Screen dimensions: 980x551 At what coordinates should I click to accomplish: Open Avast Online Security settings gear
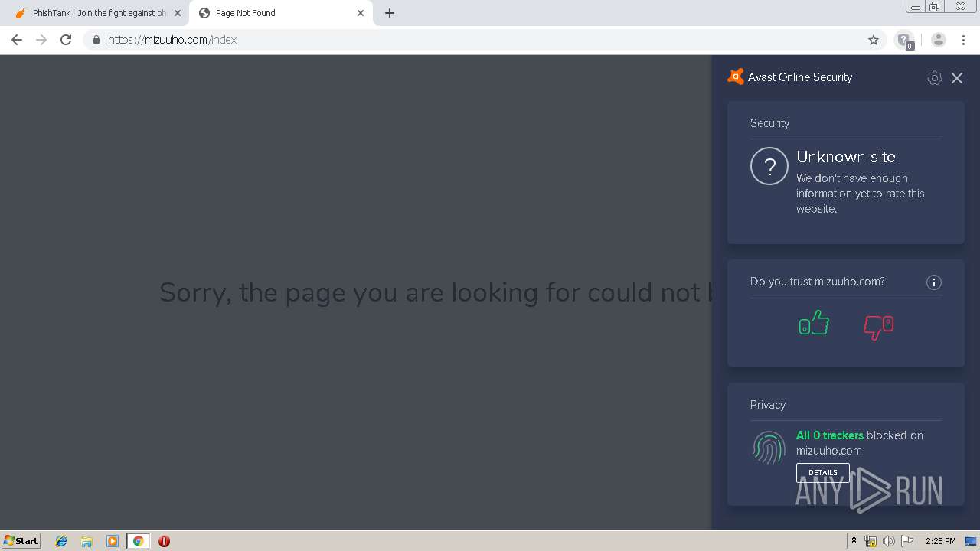tap(934, 78)
